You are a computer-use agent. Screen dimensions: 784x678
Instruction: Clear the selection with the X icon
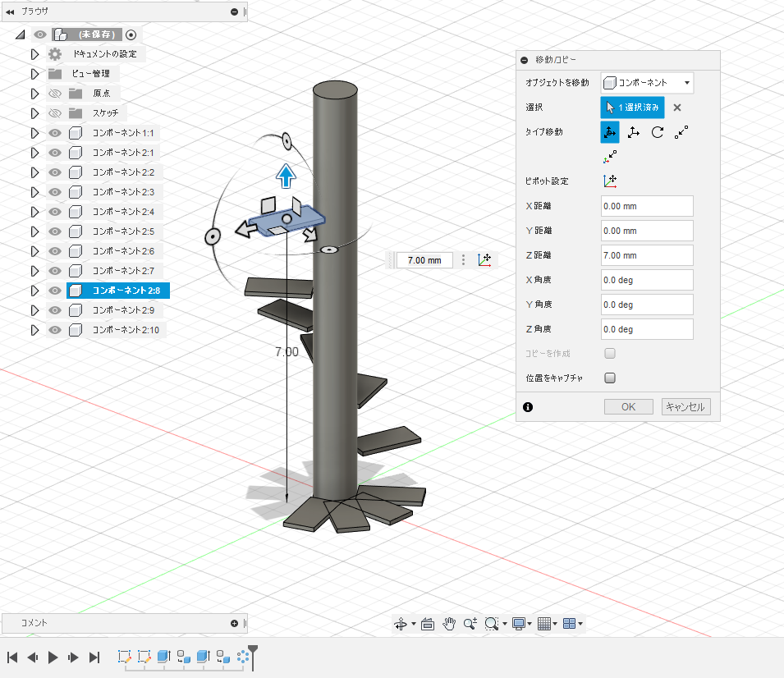pyautogui.click(x=677, y=108)
